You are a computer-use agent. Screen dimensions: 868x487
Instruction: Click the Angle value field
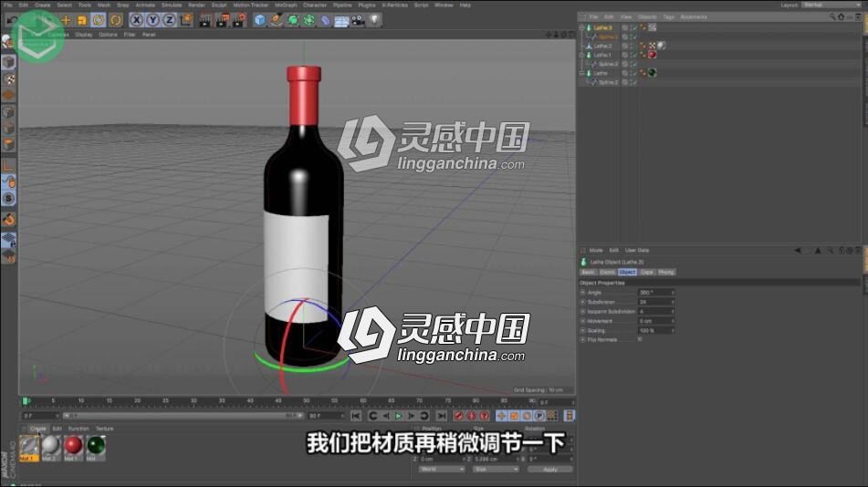click(656, 293)
